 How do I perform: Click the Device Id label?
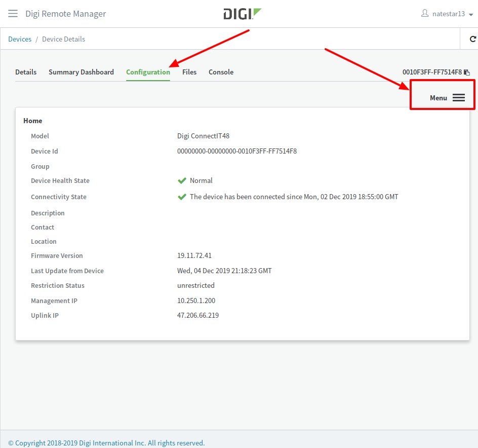(x=44, y=151)
